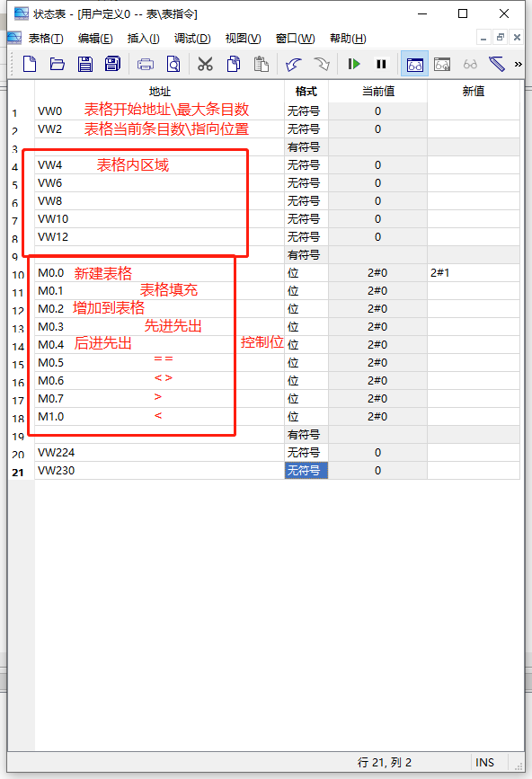Click the new value cell containing 2#1
This screenshot has width=532, height=779.
coord(474,273)
